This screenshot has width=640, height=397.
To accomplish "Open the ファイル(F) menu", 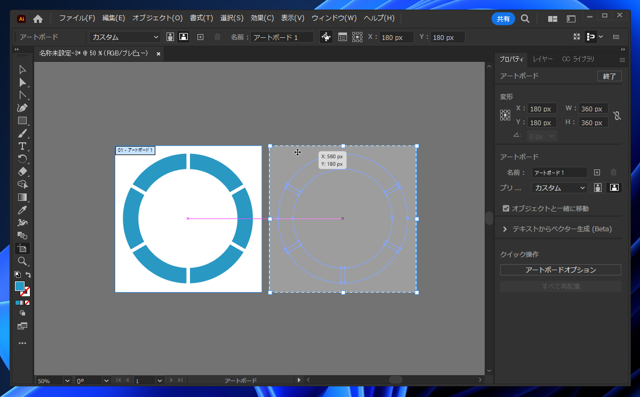I will click(77, 18).
